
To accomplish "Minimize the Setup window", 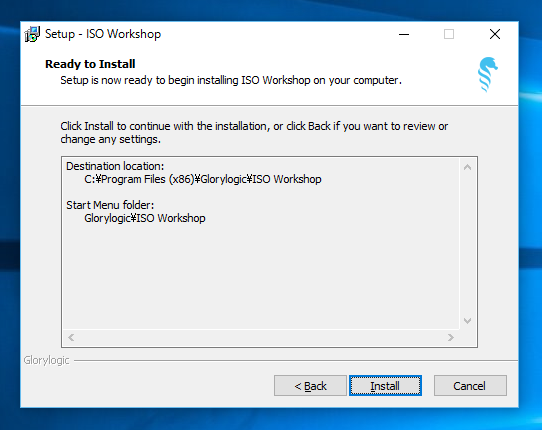I will tap(404, 34).
